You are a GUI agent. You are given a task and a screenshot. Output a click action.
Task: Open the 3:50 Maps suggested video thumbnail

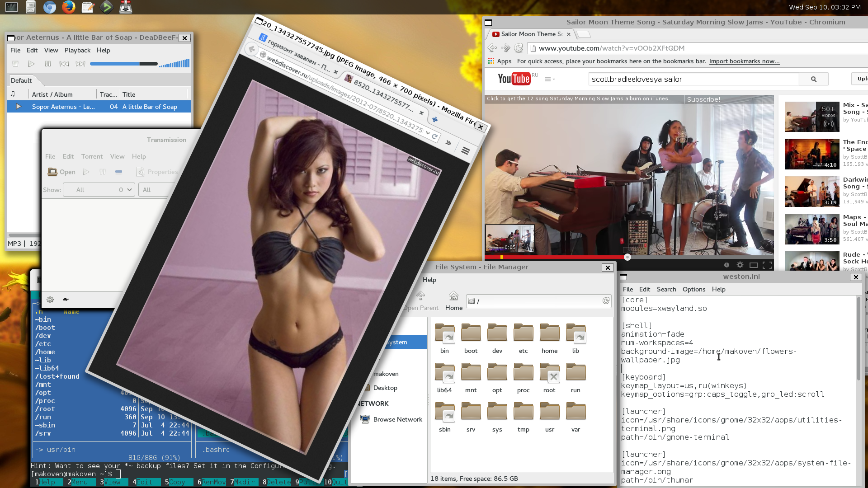pos(812,229)
